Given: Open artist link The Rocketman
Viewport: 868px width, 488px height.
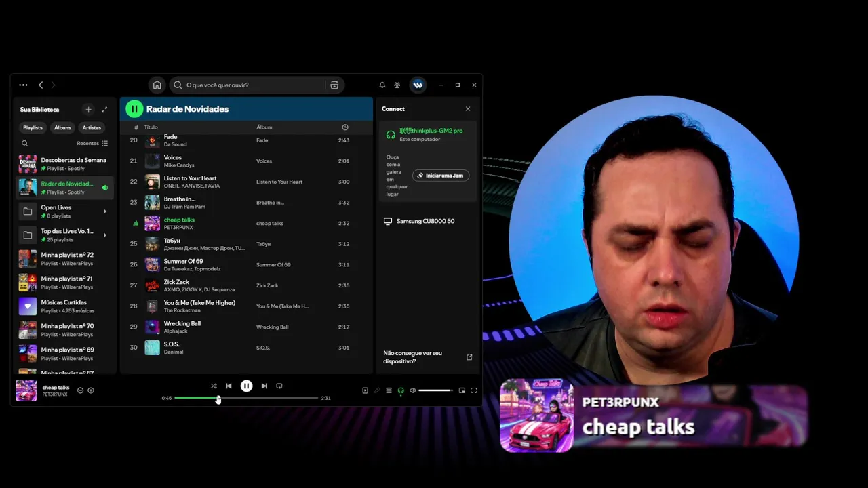Looking at the screenshot, I should click(182, 310).
